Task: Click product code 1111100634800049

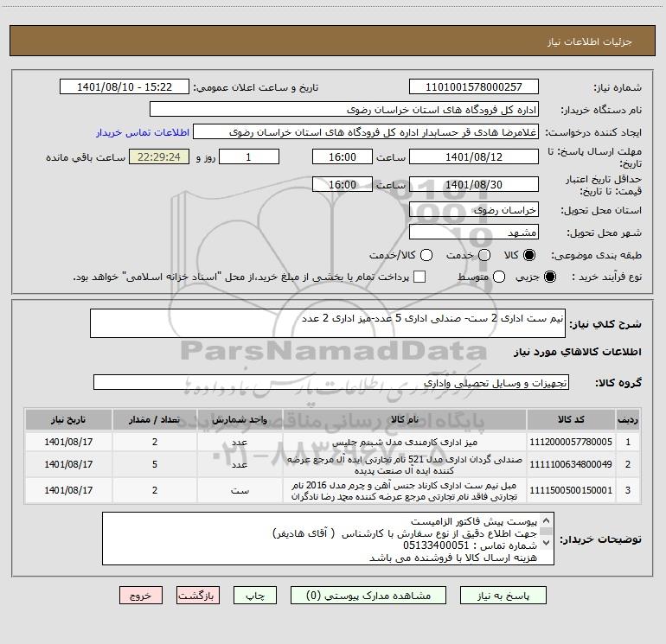Action: click(x=571, y=464)
